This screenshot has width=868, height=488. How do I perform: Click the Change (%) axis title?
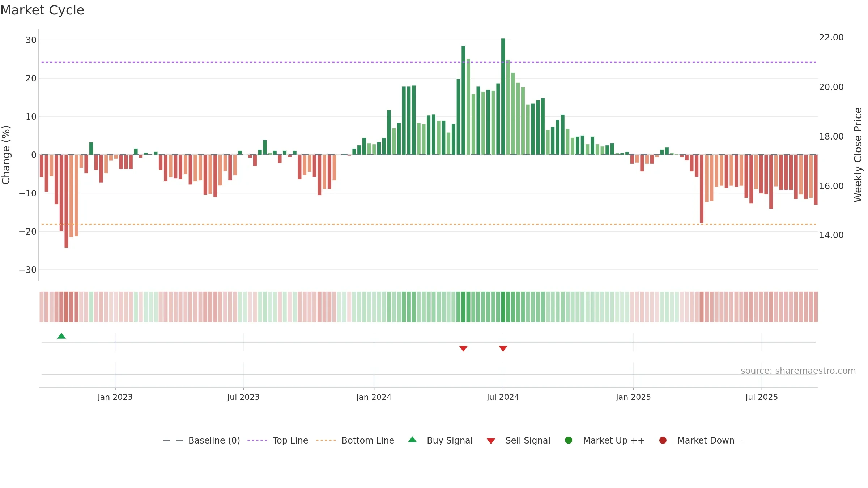6,155
